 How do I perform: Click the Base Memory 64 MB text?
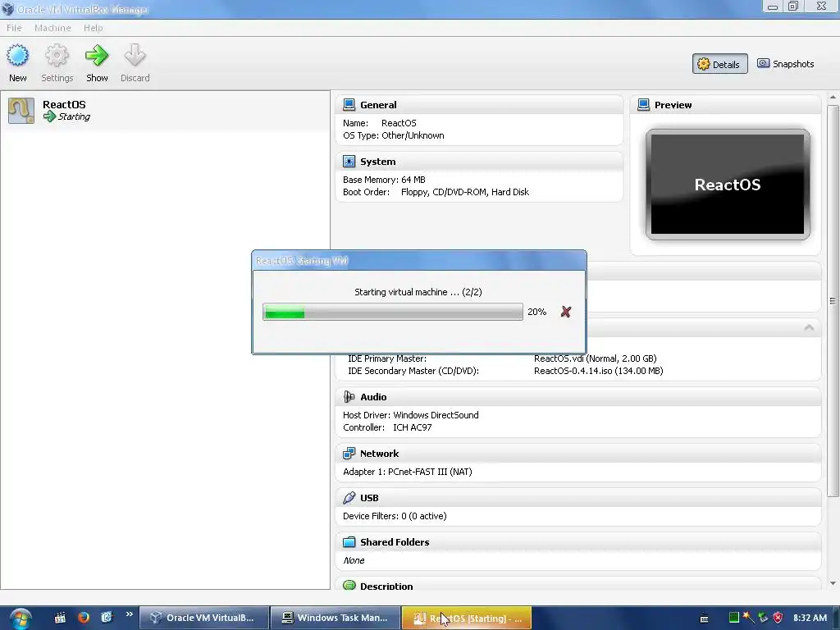coord(384,180)
